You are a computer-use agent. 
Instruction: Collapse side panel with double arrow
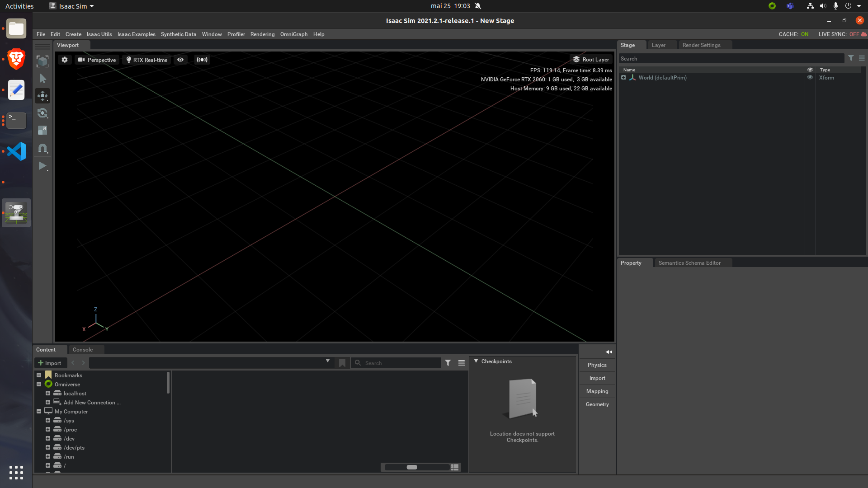(609, 352)
